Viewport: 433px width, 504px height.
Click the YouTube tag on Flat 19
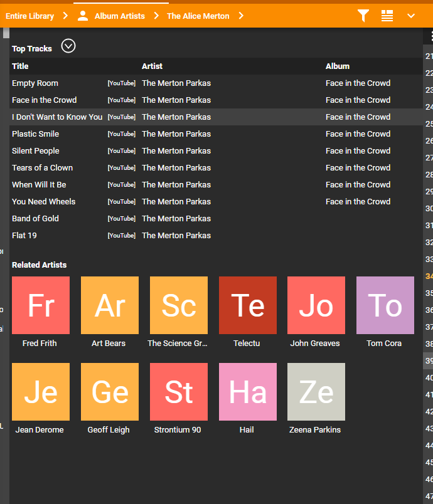pyautogui.click(x=121, y=236)
